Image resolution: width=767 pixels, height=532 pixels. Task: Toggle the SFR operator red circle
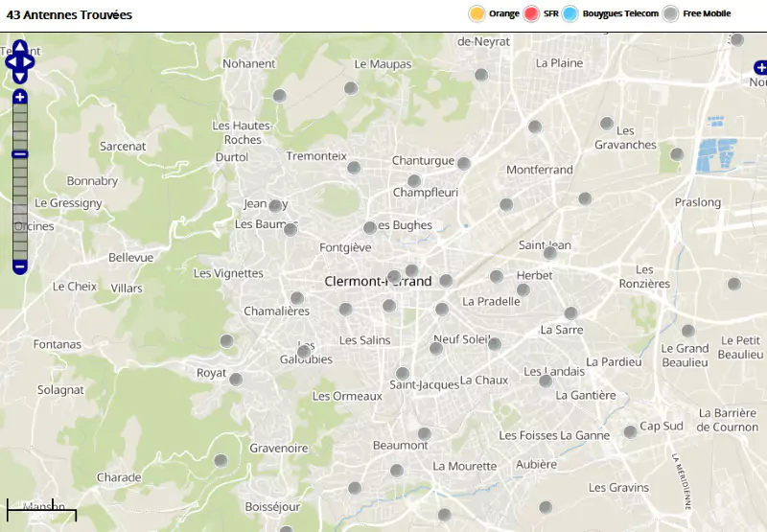tap(532, 13)
